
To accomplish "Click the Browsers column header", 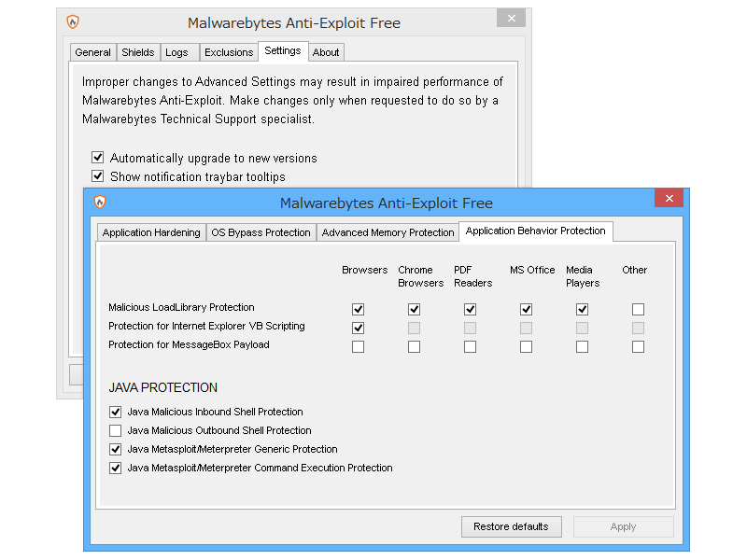I will coord(365,270).
